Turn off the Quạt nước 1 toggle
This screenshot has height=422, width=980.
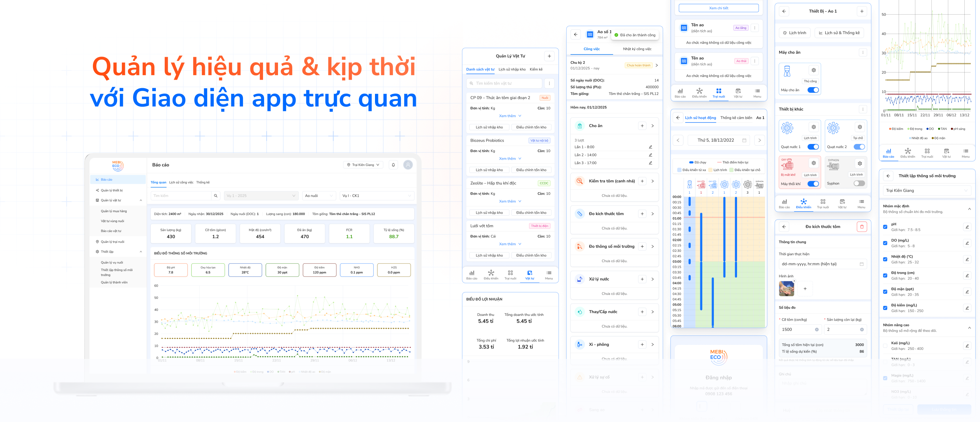pos(813,147)
